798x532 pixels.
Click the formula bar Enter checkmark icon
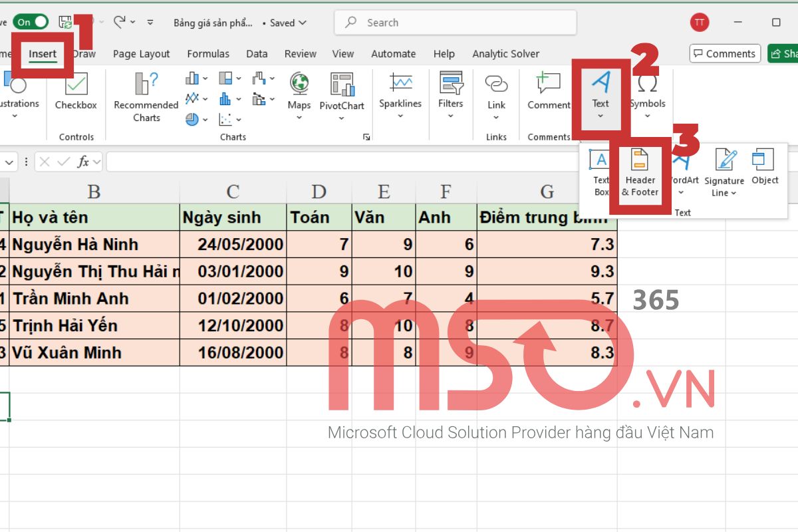tap(63, 162)
